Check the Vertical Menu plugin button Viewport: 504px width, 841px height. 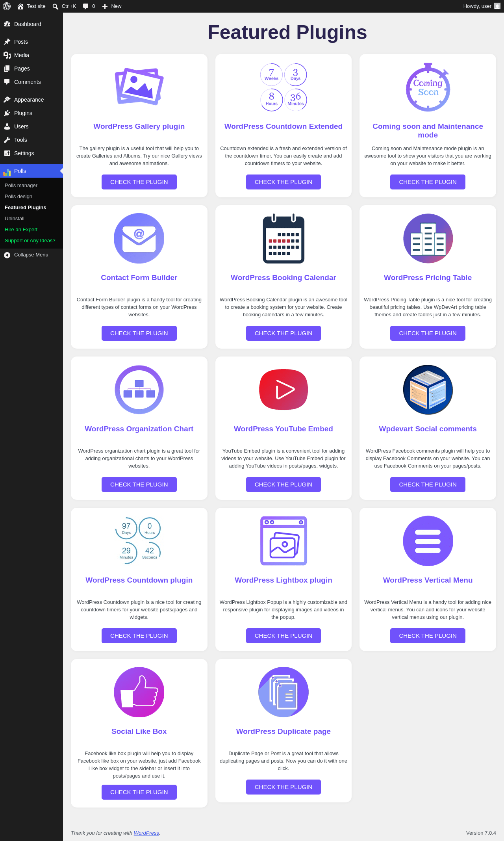(428, 636)
